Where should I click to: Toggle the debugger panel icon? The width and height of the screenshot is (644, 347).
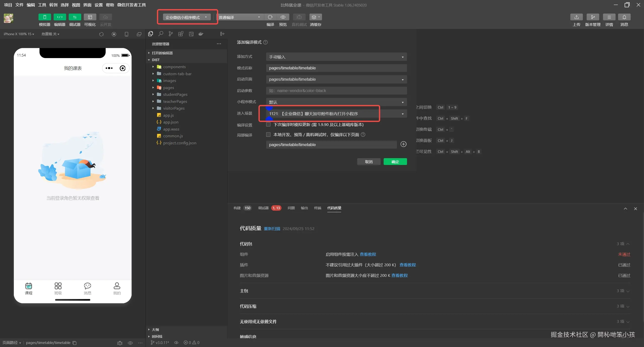pyautogui.click(x=75, y=17)
